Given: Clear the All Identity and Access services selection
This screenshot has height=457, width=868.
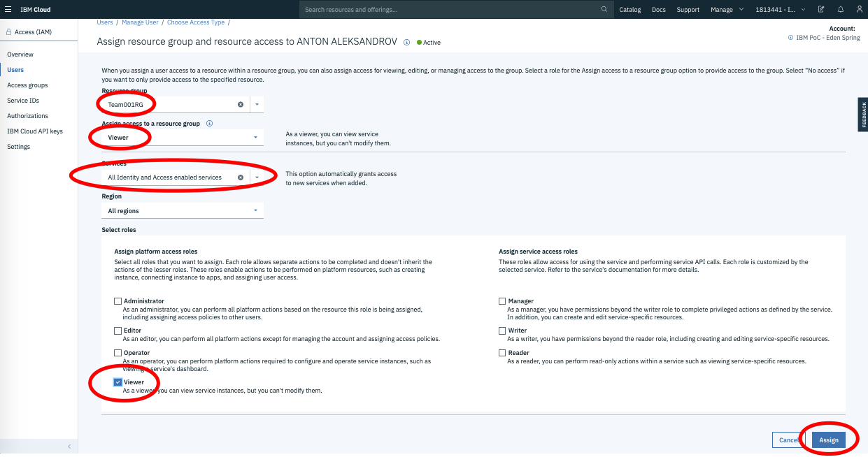Looking at the screenshot, I should tap(241, 177).
